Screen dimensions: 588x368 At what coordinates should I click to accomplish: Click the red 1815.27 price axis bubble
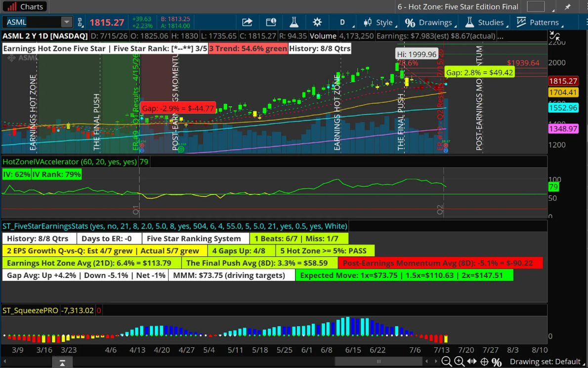pyautogui.click(x=563, y=81)
